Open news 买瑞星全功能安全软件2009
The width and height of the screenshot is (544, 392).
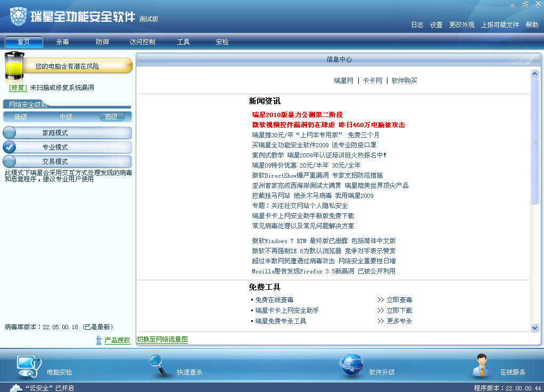(x=315, y=145)
